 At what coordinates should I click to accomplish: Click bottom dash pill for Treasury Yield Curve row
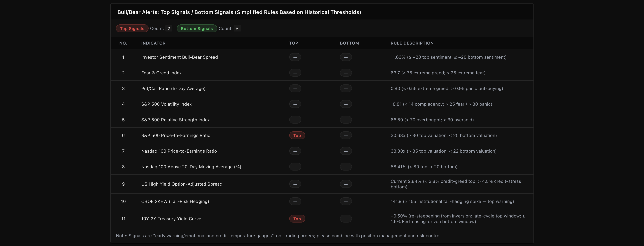point(346,219)
